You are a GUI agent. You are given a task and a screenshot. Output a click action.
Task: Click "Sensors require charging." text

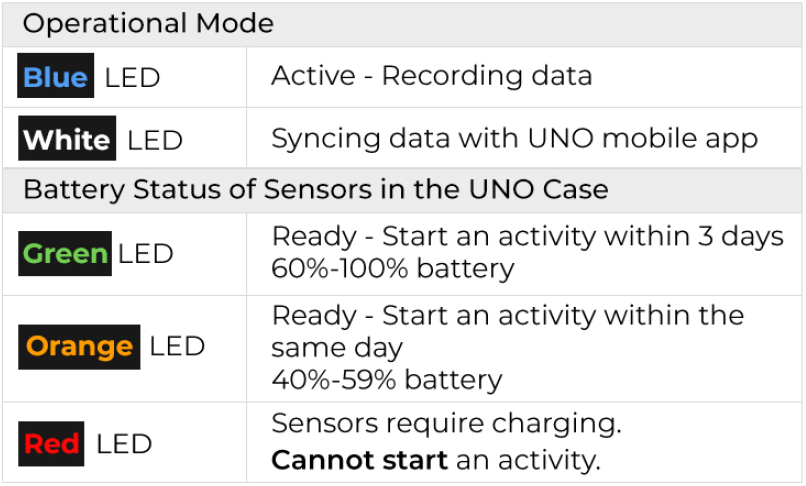point(446,423)
